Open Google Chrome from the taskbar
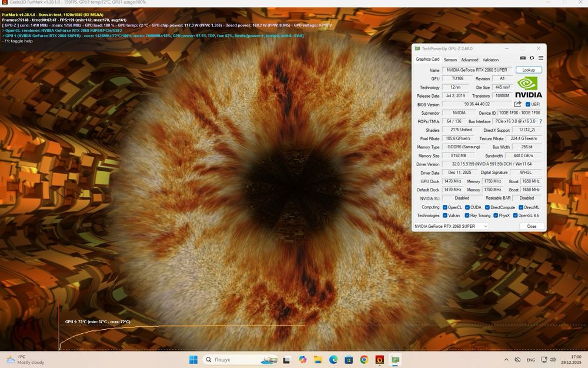588x368 pixels. pyautogui.click(x=364, y=360)
